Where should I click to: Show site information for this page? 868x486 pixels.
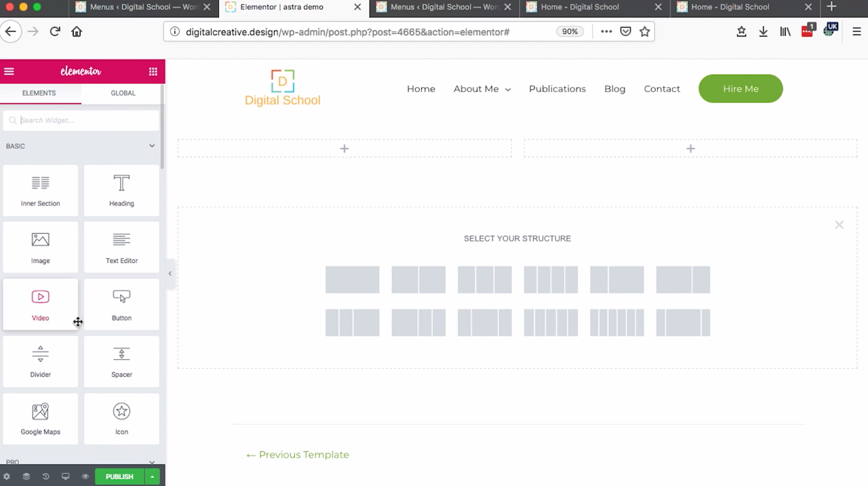coord(175,31)
